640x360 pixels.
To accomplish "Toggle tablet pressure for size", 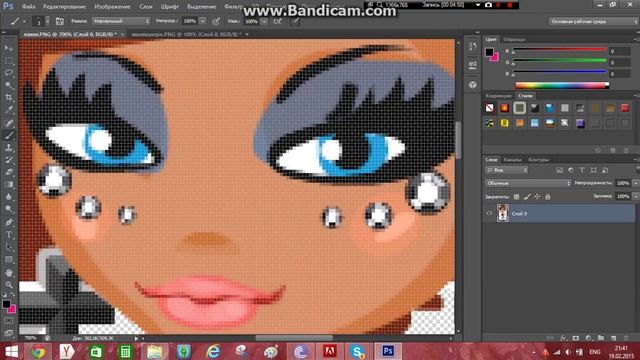I will 295,21.
